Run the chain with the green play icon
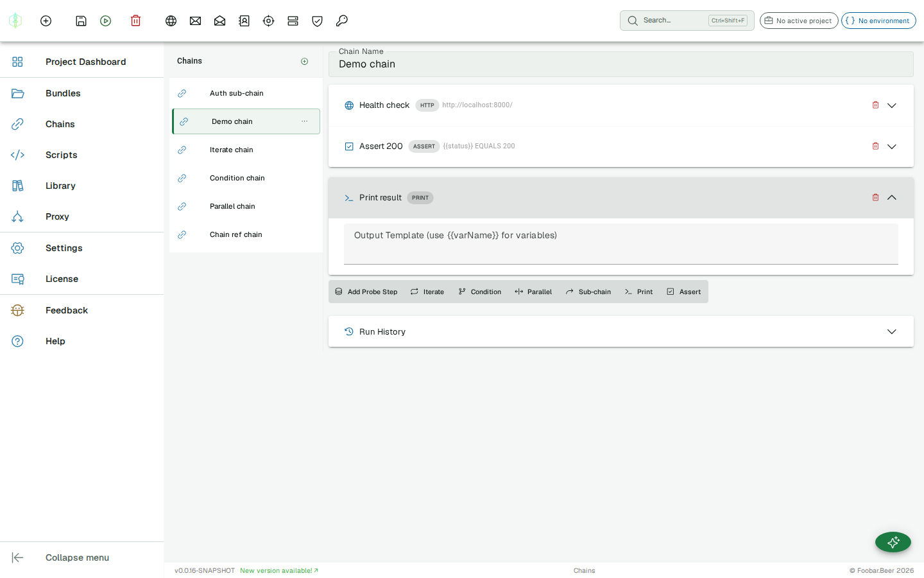This screenshot has height=578, width=924. pyautogui.click(x=106, y=21)
